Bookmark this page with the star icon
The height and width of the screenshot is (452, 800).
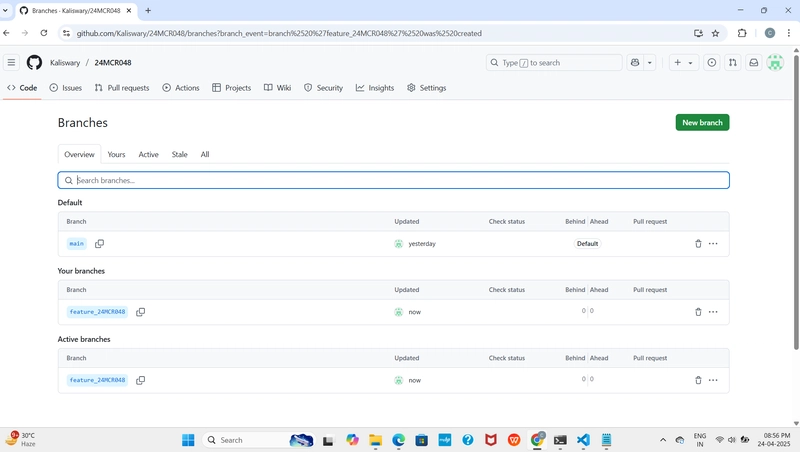(715, 33)
